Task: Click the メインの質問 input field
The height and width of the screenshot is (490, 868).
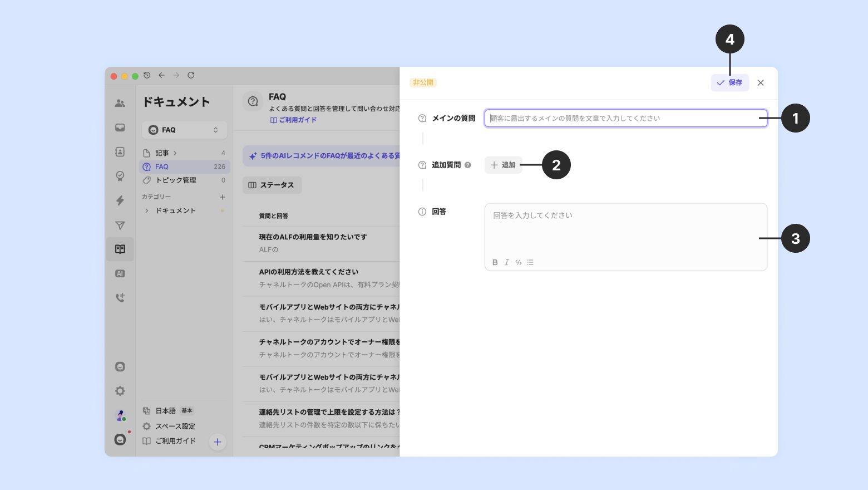Action: coord(625,118)
